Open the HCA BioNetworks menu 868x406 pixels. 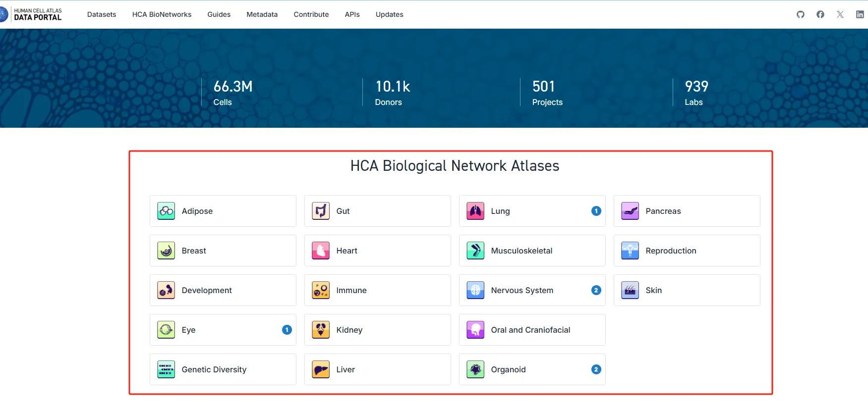(162, 14)
